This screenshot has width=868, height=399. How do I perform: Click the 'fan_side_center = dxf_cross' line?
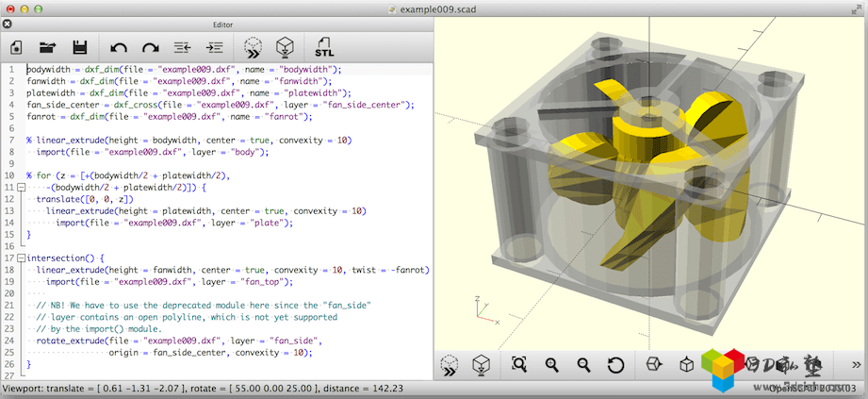[220, 105]
